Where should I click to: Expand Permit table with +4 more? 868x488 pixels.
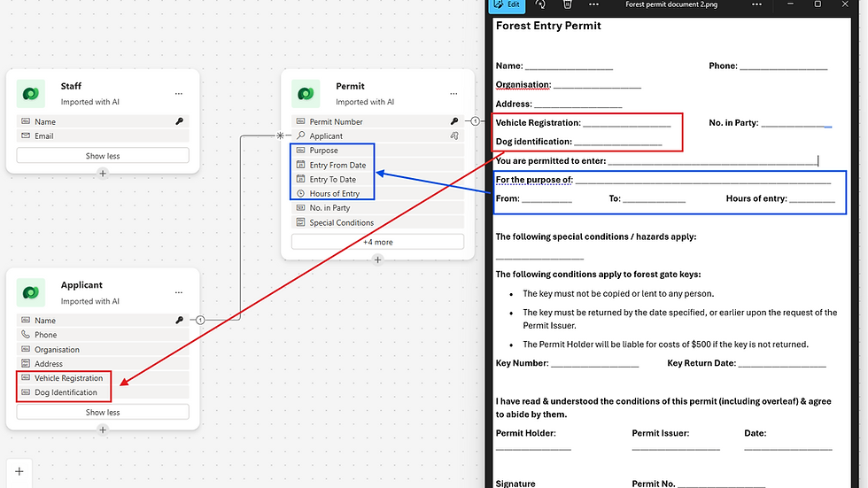tap(377, 242)
